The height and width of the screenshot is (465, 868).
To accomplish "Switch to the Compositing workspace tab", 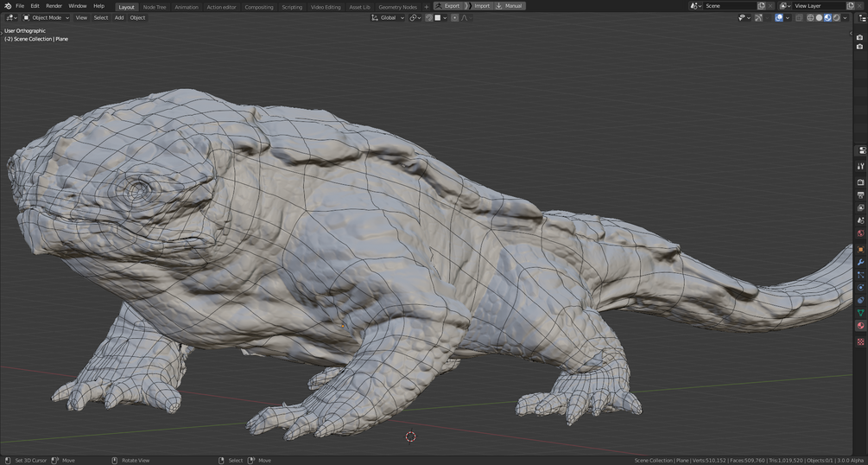I will pos(259,7).
